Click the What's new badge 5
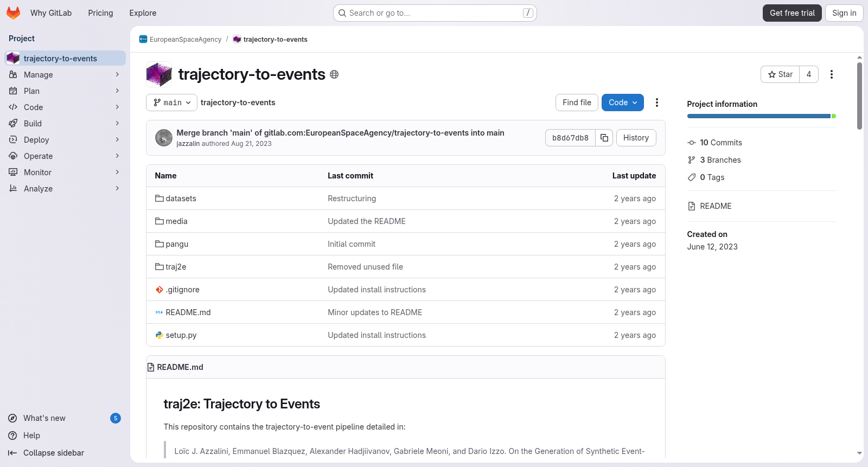This screenshot has height=467, width=868. click(x=116, y=418)
